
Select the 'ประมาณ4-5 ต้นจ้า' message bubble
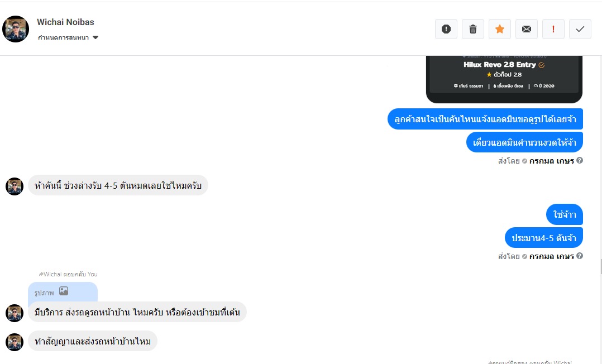[x=543, y=238]
